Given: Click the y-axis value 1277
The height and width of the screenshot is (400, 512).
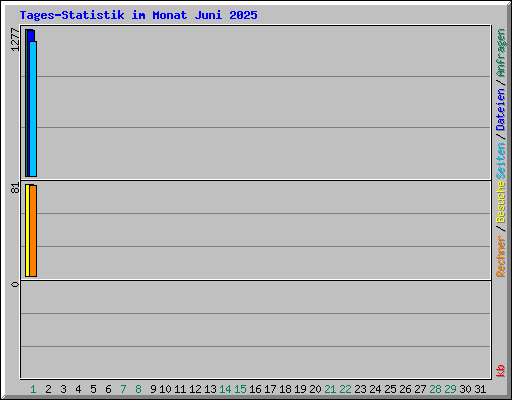Looking at the screenshot, I should [15, 40].
